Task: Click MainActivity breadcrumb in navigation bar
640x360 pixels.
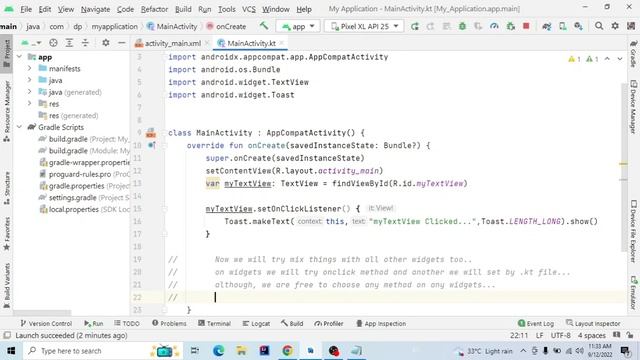Action: tap(172, 26)
